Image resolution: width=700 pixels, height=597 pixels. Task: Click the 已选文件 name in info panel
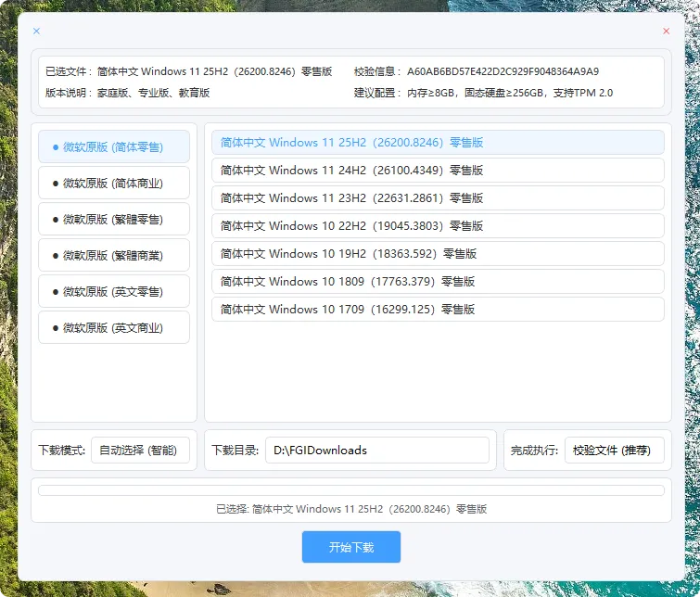pos(214,71)
